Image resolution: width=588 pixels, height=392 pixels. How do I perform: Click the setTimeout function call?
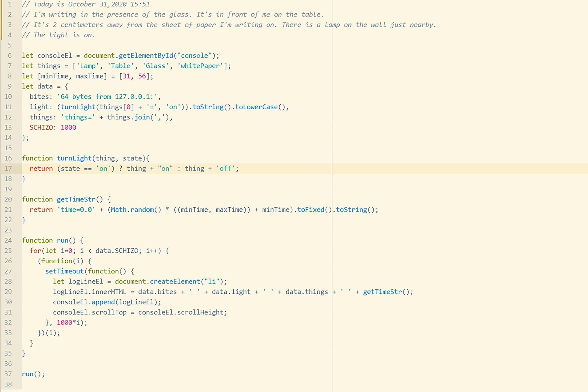point(64,271)
